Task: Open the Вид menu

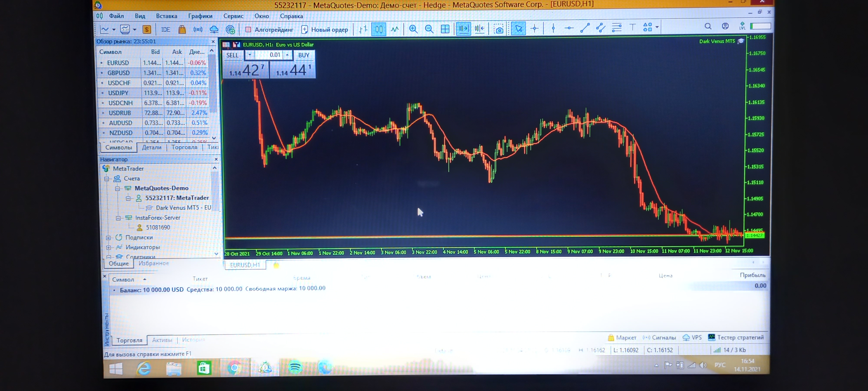Action: click(x=140, y=16)
